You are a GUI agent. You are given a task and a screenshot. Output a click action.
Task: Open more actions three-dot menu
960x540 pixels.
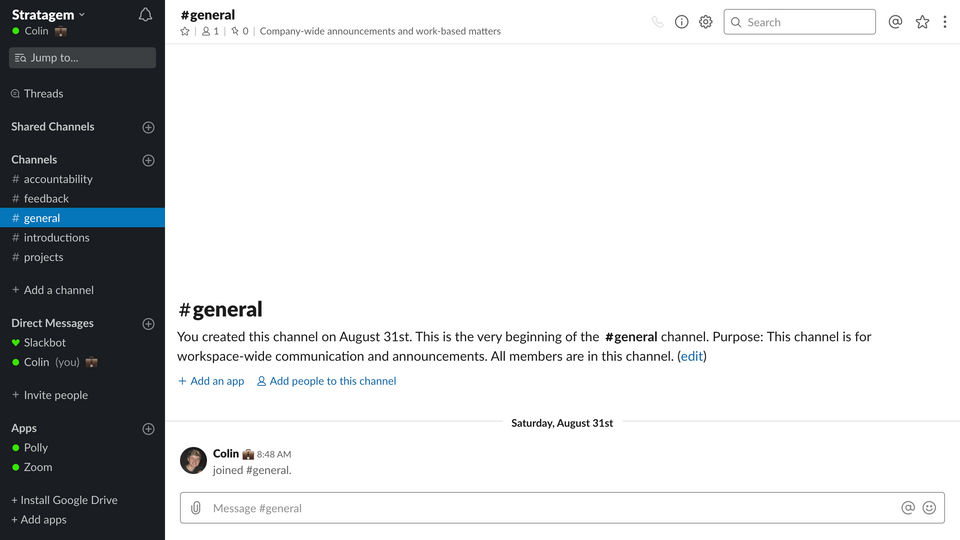point(945,22)
